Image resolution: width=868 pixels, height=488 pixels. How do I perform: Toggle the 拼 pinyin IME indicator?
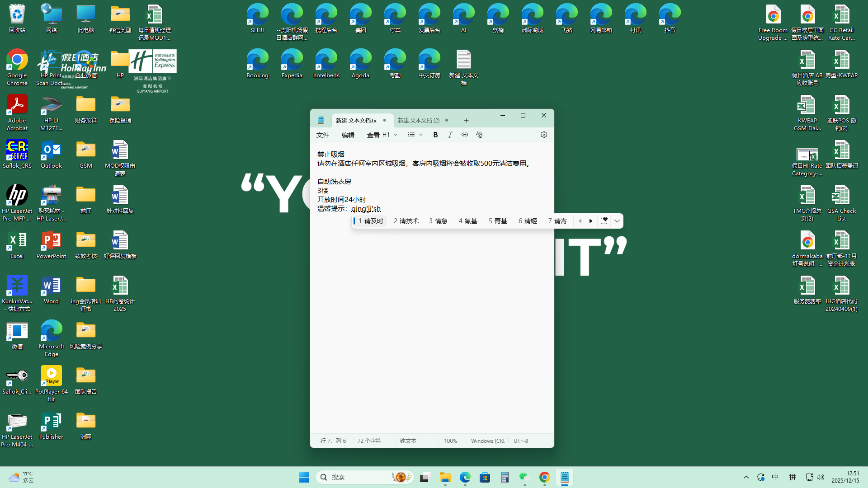tap(792, 477)
